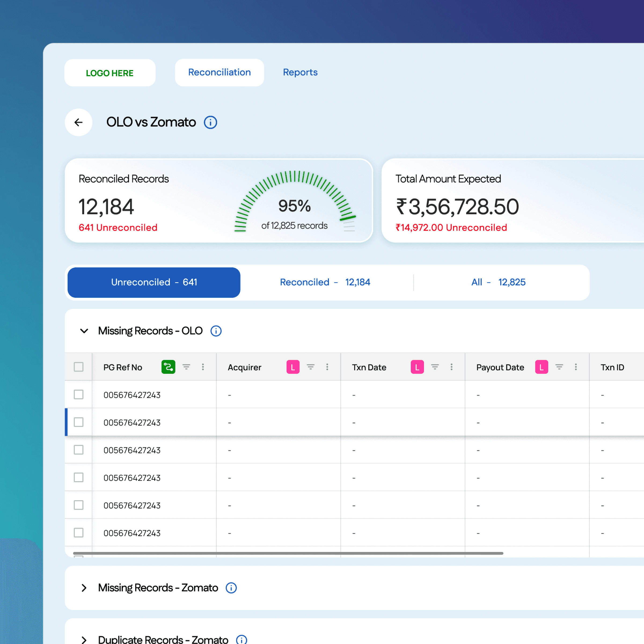
Task: Click ₹14,972.00 Unreconciled red text
Action: (x=451, y=228)
